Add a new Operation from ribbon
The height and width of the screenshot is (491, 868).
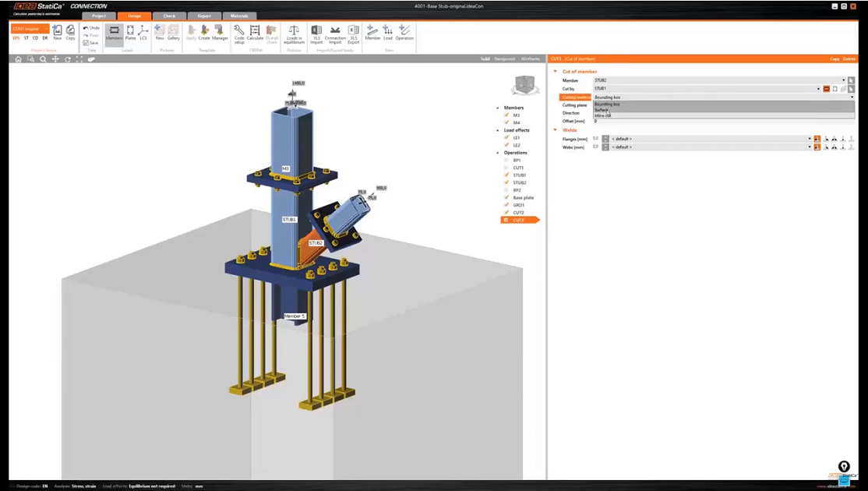[404, 32]
